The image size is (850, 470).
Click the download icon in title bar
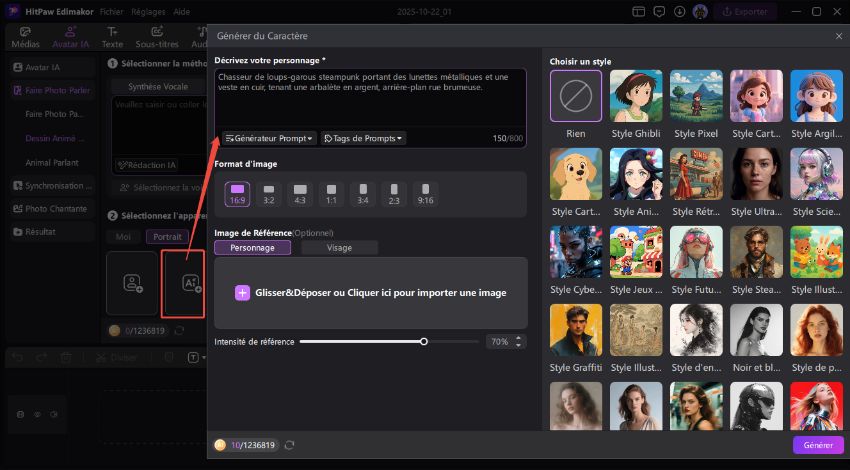(680, 11)
